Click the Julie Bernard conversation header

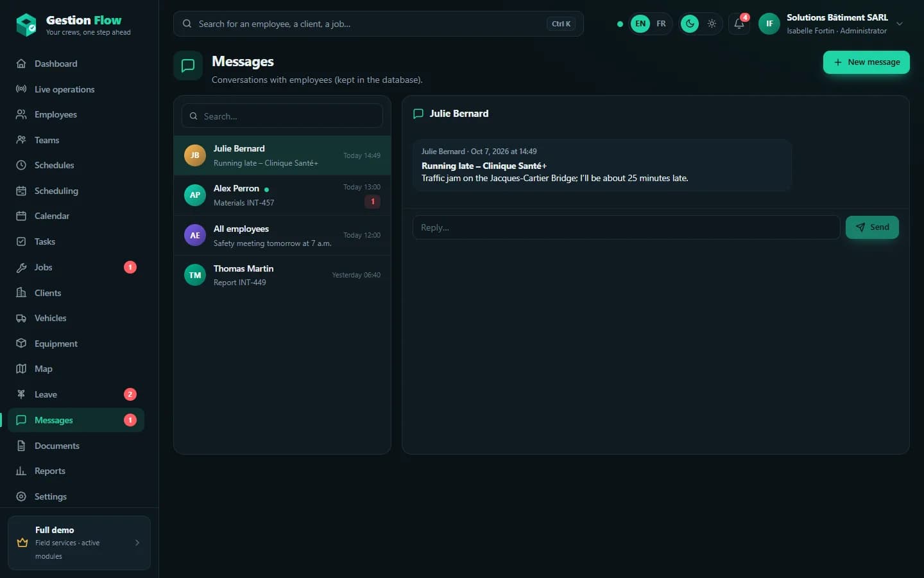459,114
